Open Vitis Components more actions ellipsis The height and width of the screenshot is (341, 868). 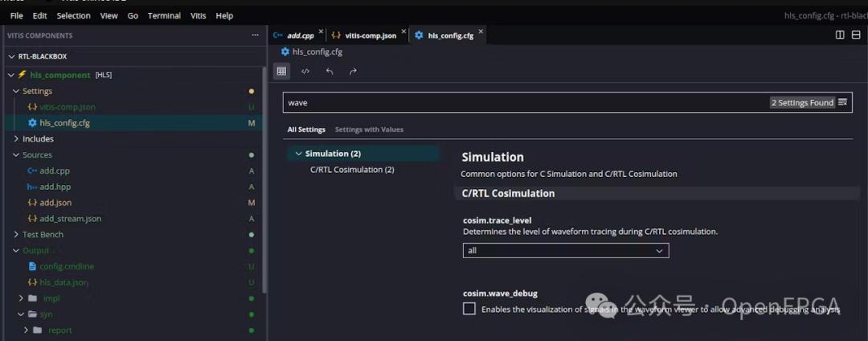pos(256,35)
